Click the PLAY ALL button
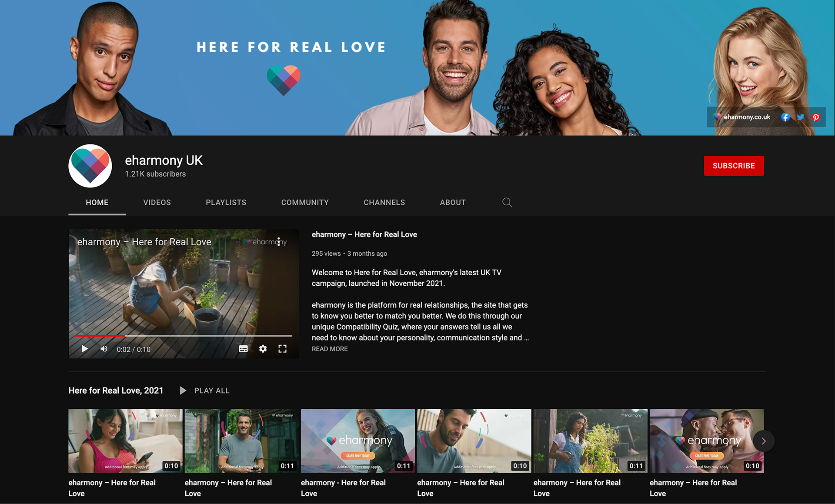Screen dimensions: 835x504 click(212, 391)
